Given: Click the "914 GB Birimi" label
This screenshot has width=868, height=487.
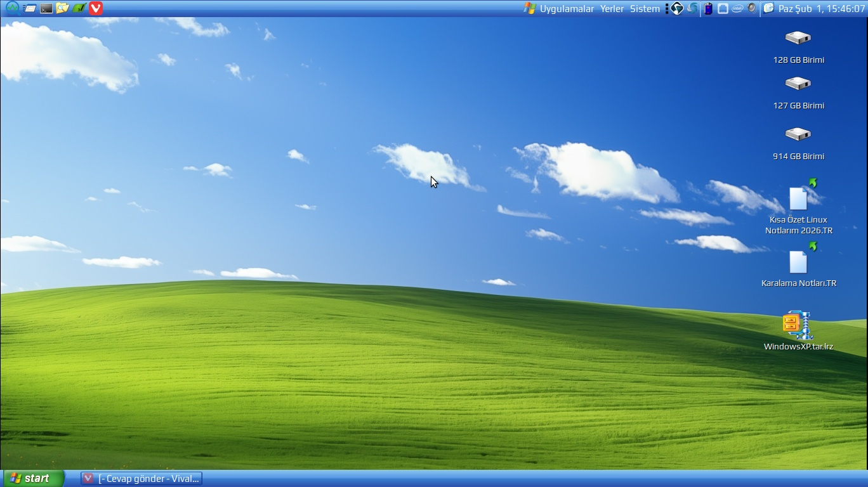Looking at the screenshot, I should pyautogui.click(x=798, y=156).
